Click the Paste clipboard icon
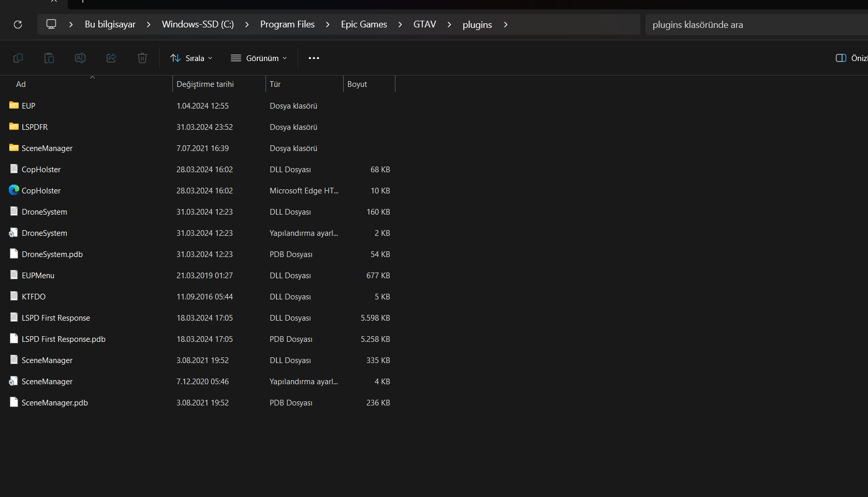This screenshot has width=868, height=497. coord(49,58)
